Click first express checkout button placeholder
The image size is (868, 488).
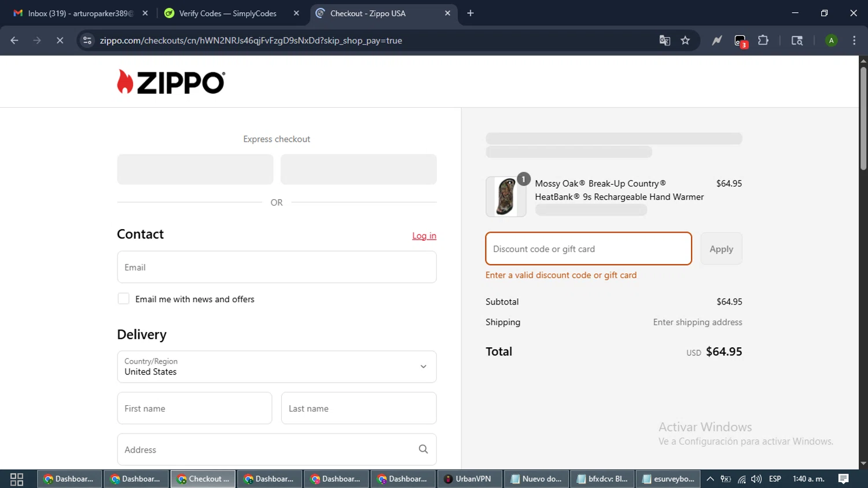(195, 169)
